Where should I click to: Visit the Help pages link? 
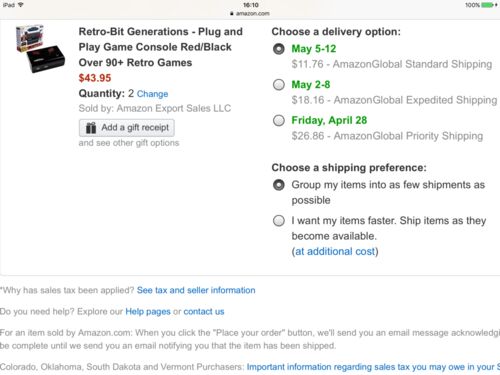148,312
